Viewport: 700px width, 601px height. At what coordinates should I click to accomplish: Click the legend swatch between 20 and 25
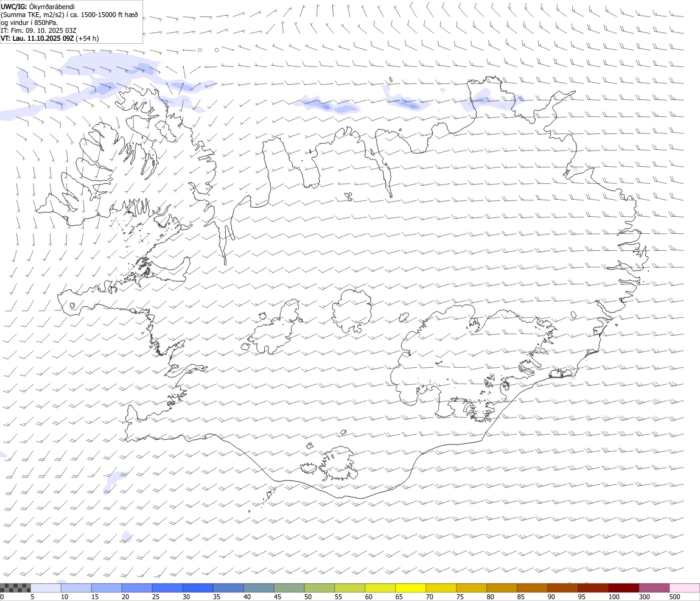click(137, 588)
